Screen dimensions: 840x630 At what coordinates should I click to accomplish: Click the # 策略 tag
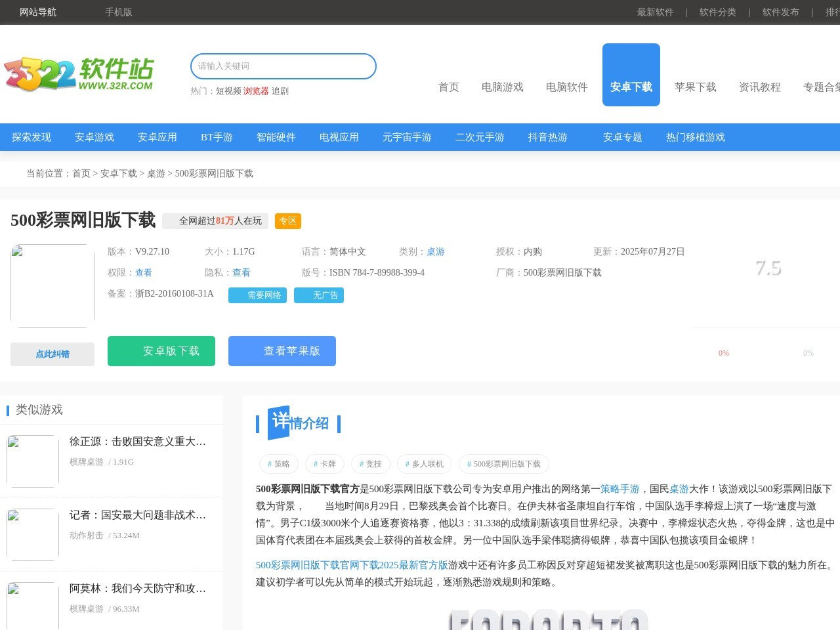pyautogui.click(x=279, y=464)
